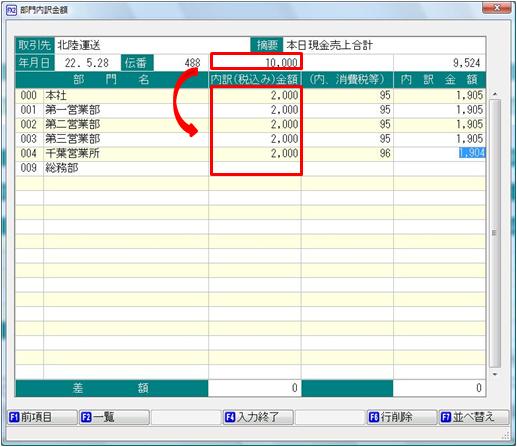Click the 内訳(税込み)金額 column header

click(255, 80)
